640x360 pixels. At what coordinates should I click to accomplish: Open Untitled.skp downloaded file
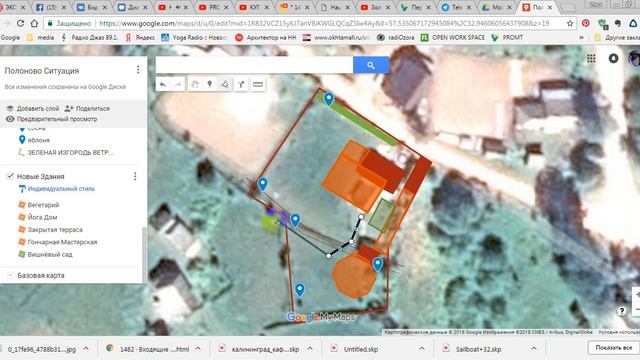(x=361, y=349)
